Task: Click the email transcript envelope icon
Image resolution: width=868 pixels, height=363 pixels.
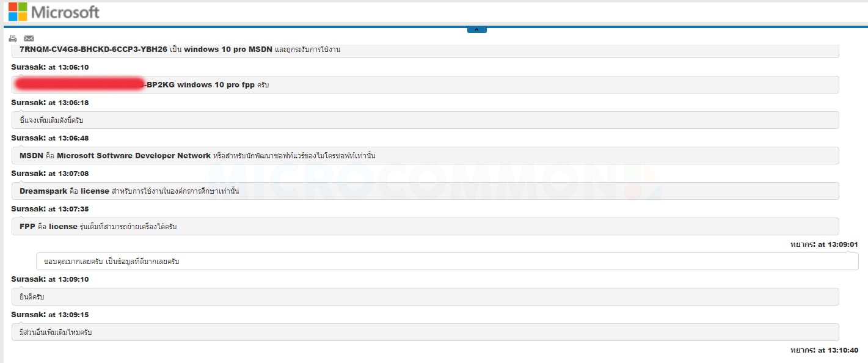Action: 29,38
